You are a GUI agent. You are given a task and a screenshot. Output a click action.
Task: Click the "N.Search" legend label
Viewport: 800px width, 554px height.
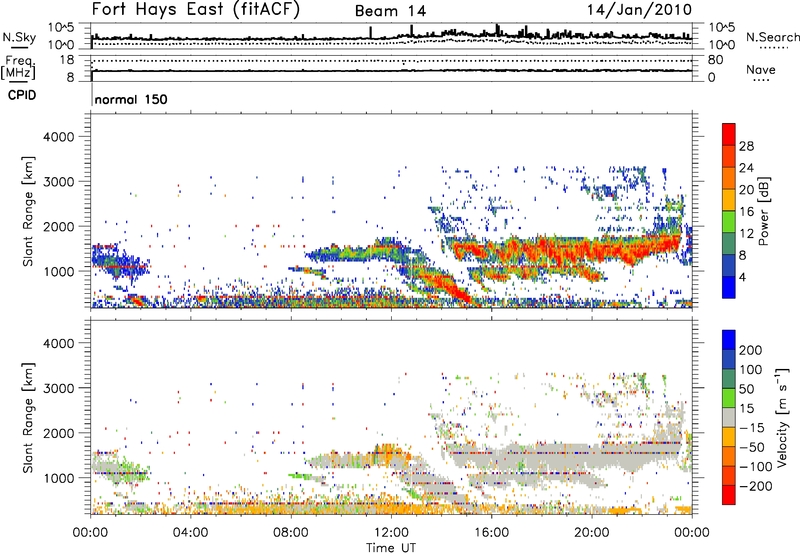772,37
